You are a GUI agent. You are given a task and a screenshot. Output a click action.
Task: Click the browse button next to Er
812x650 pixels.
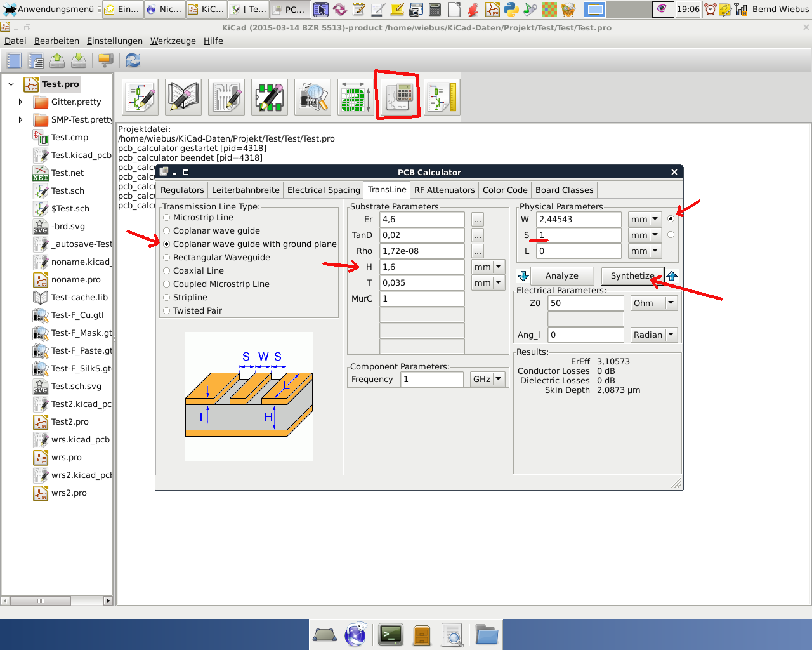[478, 219]
